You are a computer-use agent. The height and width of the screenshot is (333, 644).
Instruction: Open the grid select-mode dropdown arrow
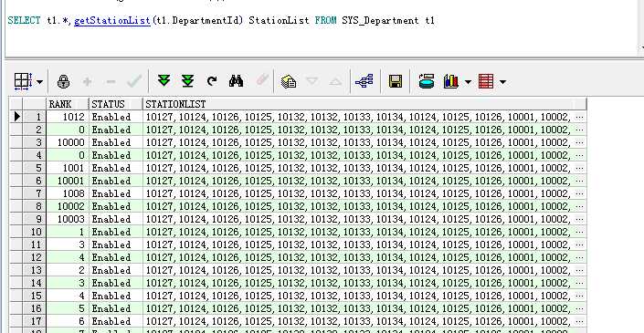[39, 82]
